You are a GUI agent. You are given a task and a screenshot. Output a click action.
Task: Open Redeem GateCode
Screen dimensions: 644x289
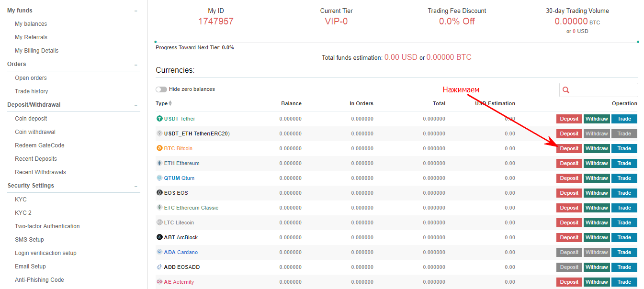(x=39, y=145)
